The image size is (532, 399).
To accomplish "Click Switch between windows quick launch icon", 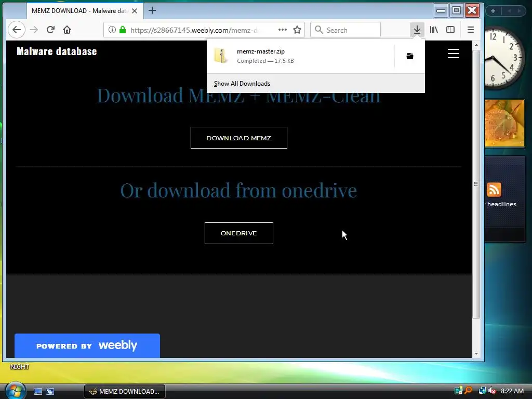I will click(50, 391).
